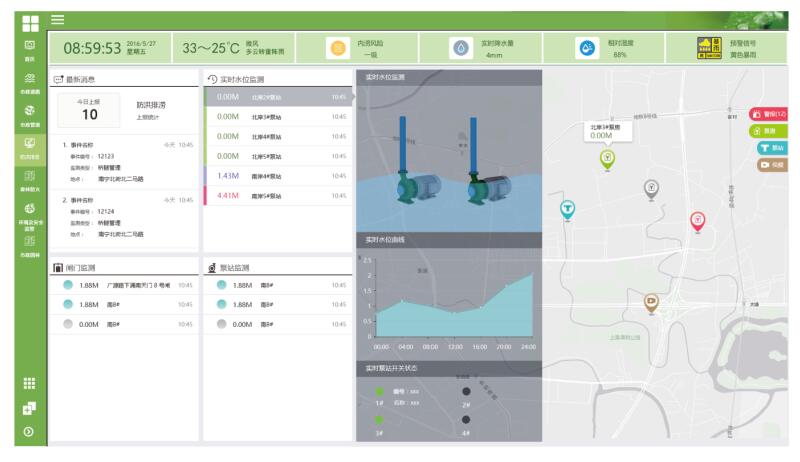Select the teal map marker
The image size is (800, 462).
[x=567, y=208]
